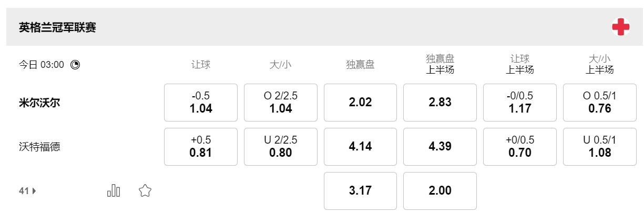Open match statistics bar chart icon
The height and width of the screenshot is (212, 644).
[114, 191]
